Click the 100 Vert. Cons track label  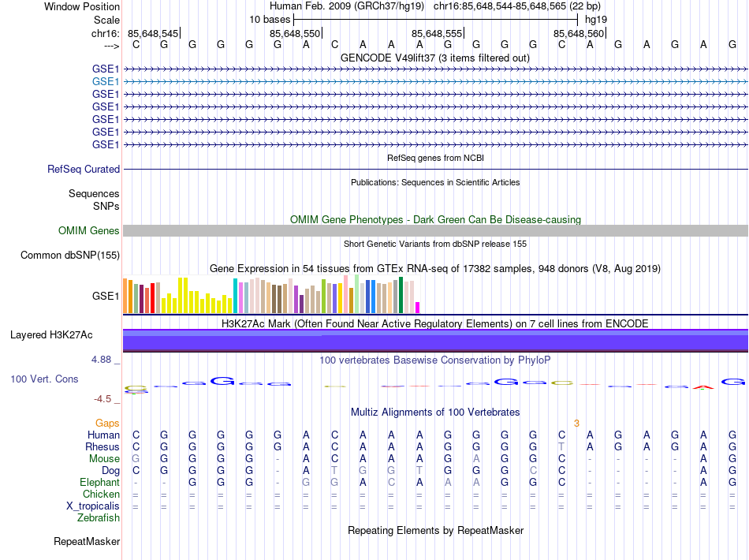[44, 379]
